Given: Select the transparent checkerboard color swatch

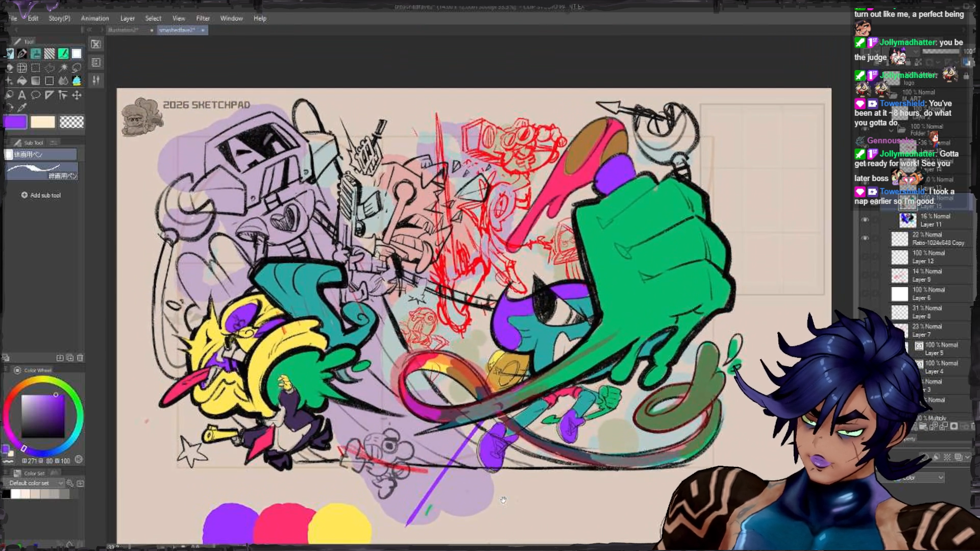Looking at the screenshot, I should [x=71, y=122].
